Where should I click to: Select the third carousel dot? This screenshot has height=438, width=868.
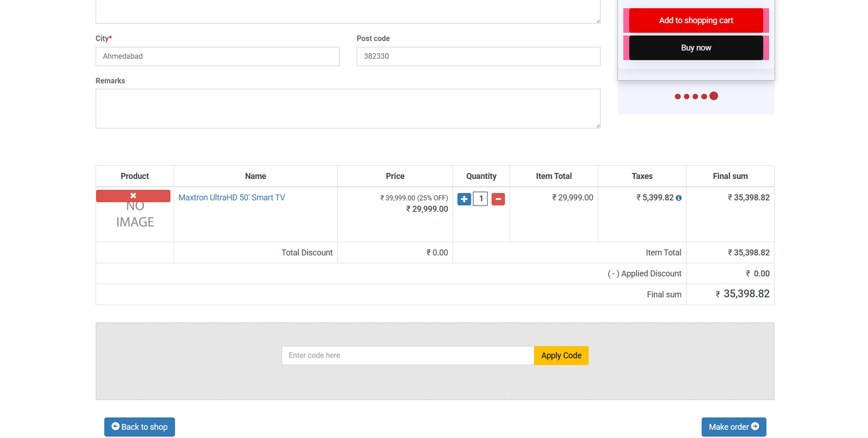(x=695, y=96)
